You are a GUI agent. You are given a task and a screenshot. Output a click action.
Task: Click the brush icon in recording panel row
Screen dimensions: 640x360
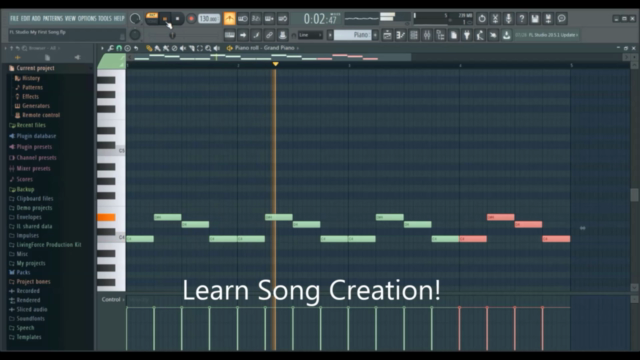(x=256, y=35)
